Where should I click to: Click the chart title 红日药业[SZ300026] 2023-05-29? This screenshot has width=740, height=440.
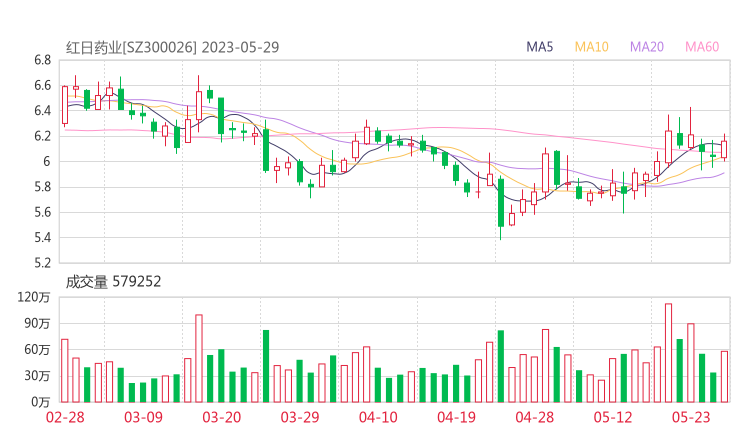click(172, 47)
